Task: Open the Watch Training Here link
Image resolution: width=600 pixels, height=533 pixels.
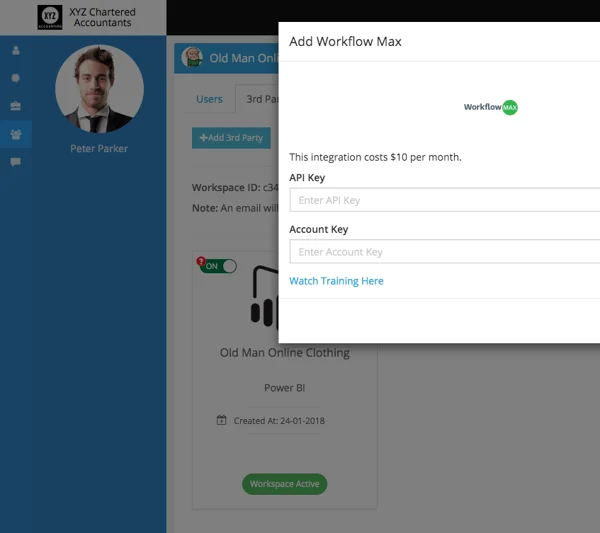Action: click(336, 281)
